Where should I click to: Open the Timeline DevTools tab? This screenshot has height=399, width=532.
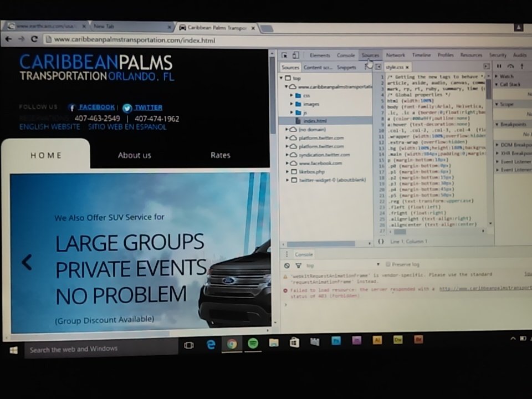(421, 55)
